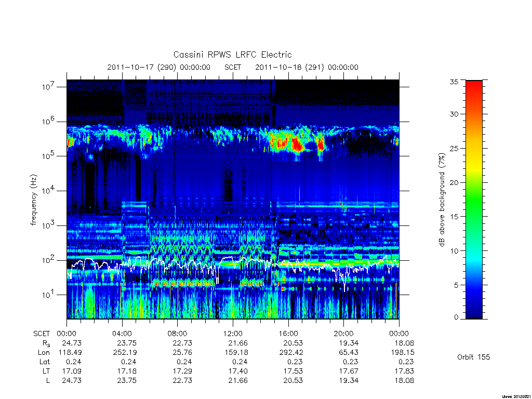Click the Rs value 21.66
This screenshot has width=532, height=399.
coord(238,343)
